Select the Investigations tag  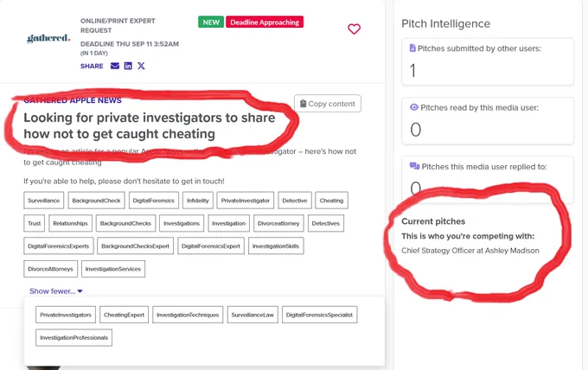[182, 223]
